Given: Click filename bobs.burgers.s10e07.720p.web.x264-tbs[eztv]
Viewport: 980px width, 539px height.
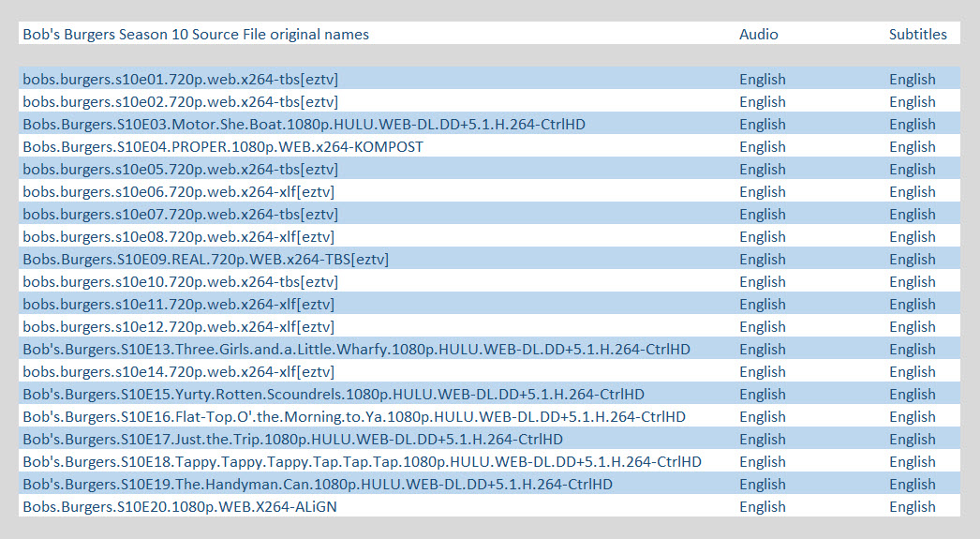Looking at the screenshot, I should pos(180,215).
